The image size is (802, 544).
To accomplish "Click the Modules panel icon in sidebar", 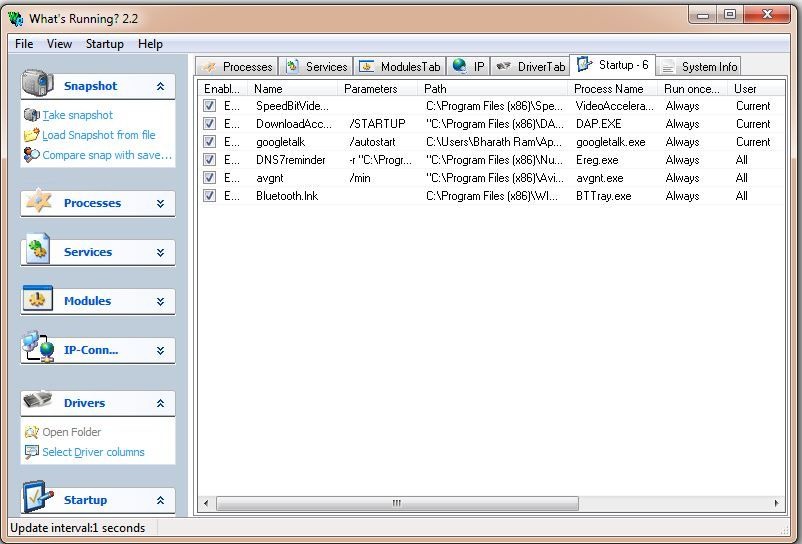I will point(38,299).
